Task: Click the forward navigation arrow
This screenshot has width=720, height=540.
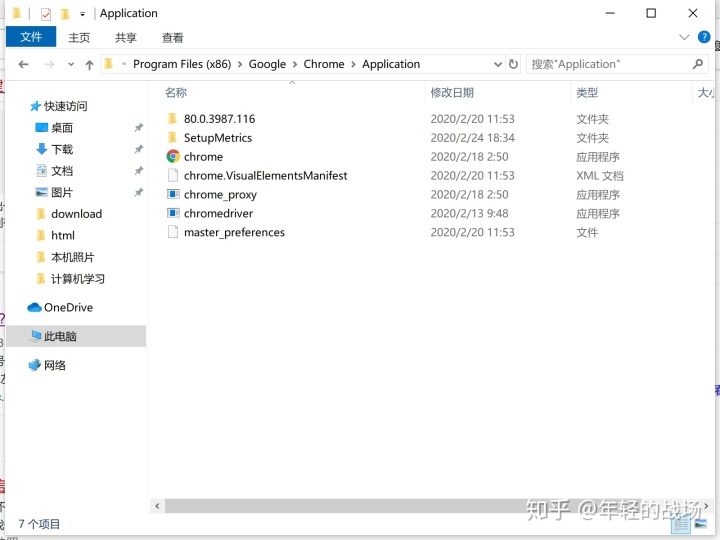Action: tap(49, 64)
